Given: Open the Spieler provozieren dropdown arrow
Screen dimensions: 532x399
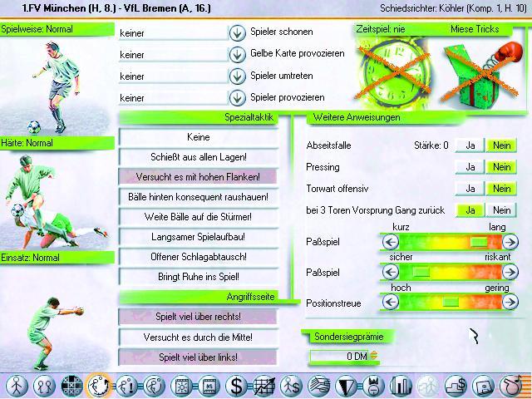Looking at the screenshot, I should click(x=237, y=98).
